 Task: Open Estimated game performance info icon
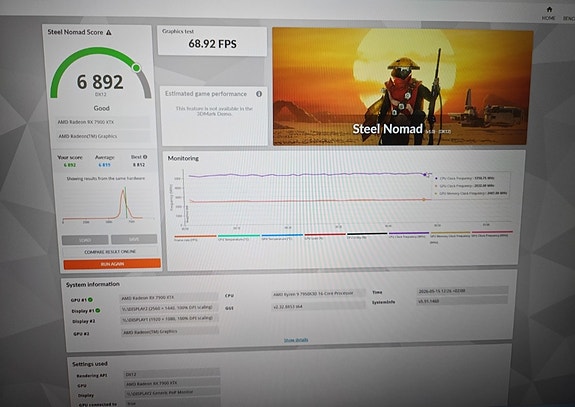point(259,94)
